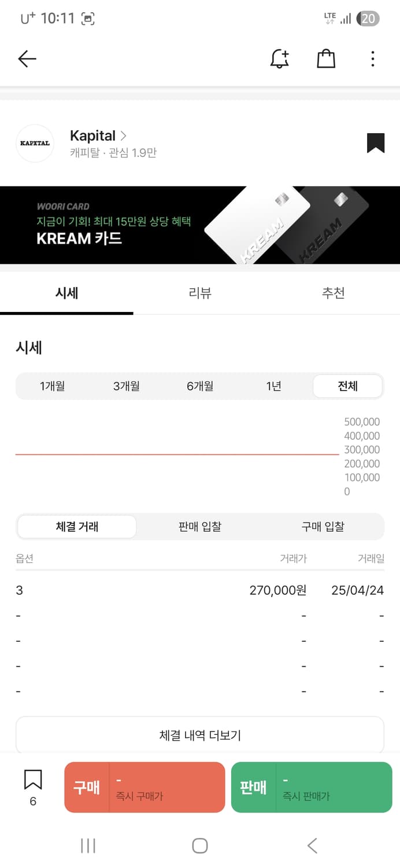Expand list with 체결 내역 더보기
Screen dimensions: 400x868
tap(200, 735)
